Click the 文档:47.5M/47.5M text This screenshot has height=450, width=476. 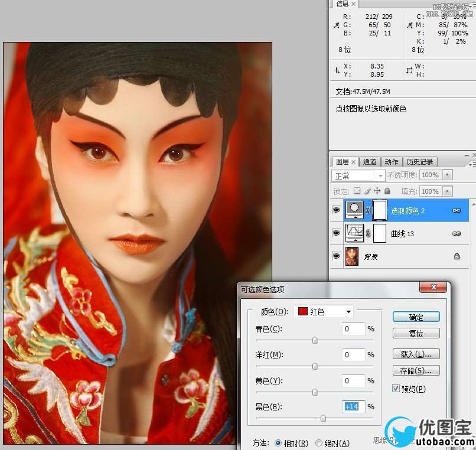click(363, 92)
